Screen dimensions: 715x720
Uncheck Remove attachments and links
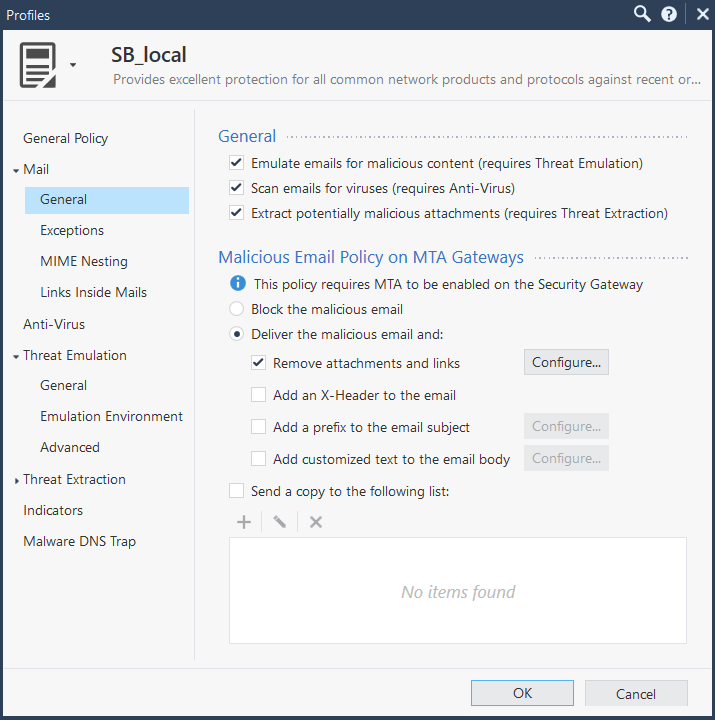click(258, 363)
